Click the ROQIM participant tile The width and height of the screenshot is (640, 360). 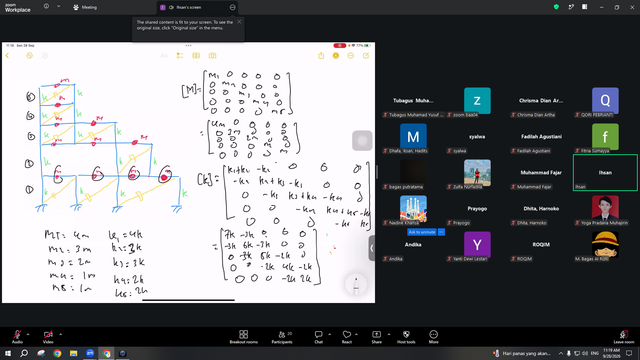[541, 244]
